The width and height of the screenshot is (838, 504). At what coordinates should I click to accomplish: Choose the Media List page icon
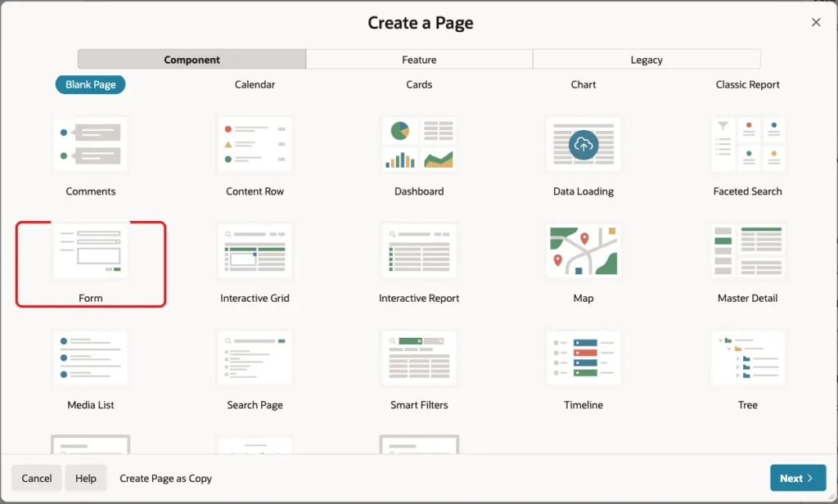90,358
